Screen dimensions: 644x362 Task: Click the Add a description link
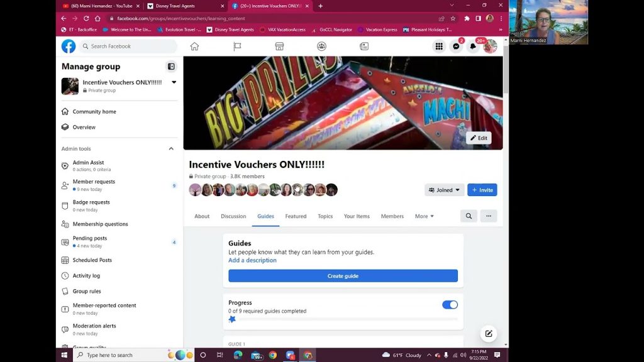point(252,260)
